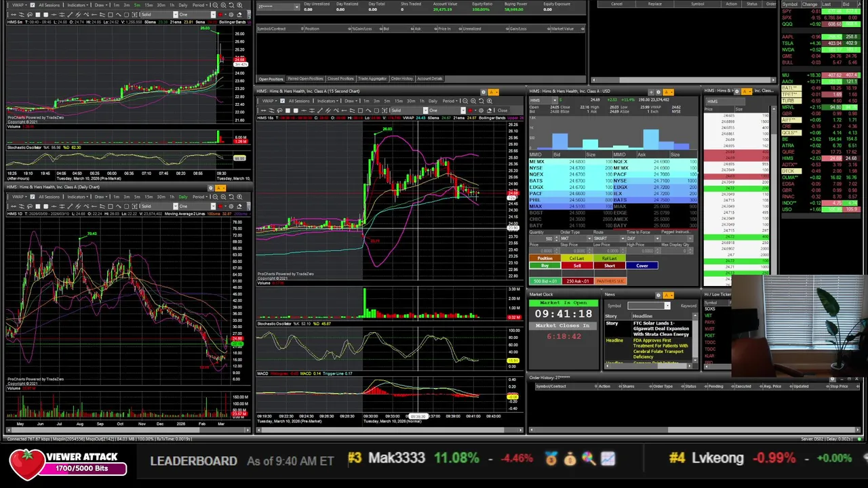Viewport: 868px width, 488px height.
Task: Toggle the VWAP checkbox on Daily chart
Action: (33, 197)
